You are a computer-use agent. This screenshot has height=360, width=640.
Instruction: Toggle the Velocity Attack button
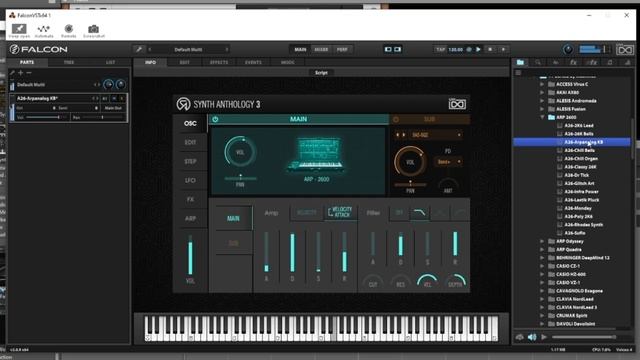(x=340, y=212)
